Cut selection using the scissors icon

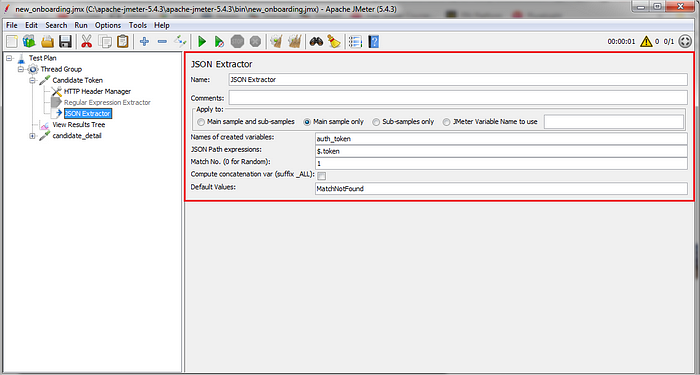tap(86, 42)
